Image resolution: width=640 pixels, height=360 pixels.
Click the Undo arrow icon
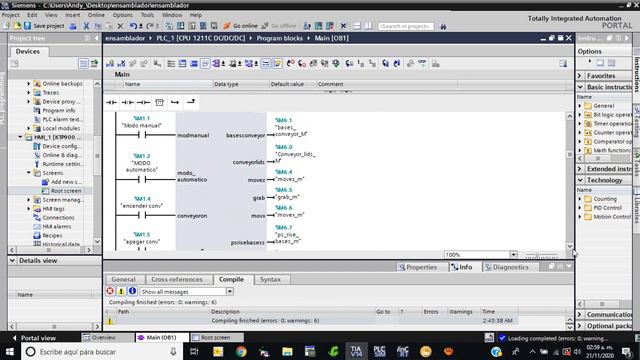[133, 26]
